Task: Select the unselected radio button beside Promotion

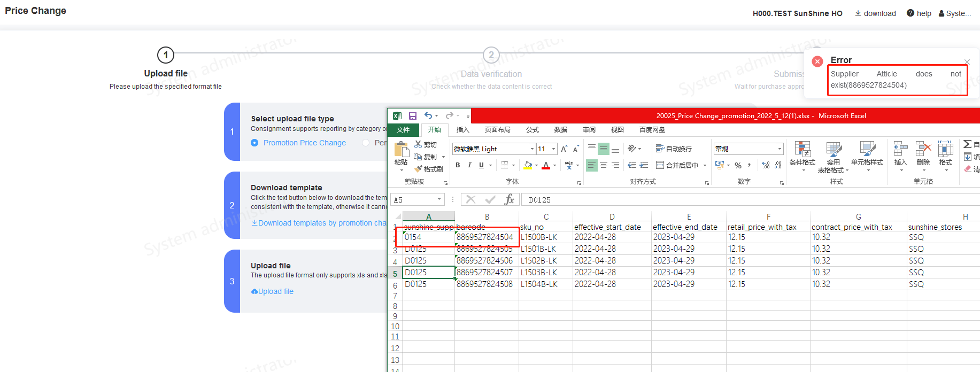Action: click(366, 143)
